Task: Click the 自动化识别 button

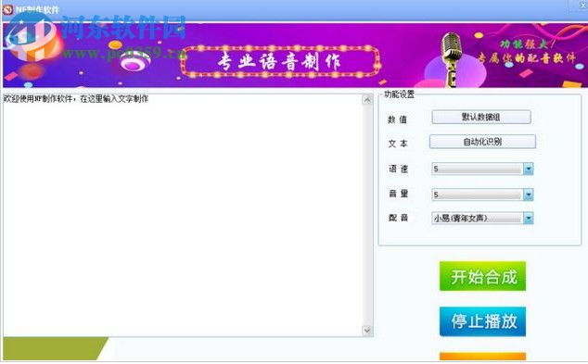Action: [482, 142]
